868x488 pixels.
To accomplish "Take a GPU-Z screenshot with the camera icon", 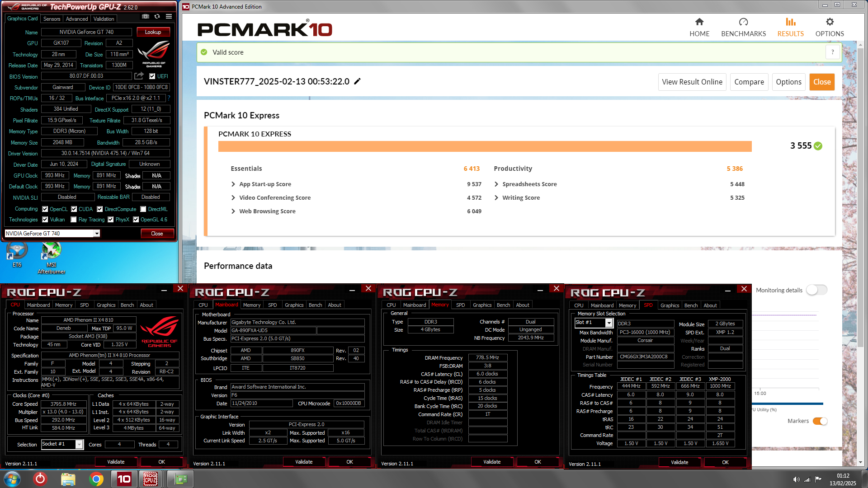I will pyautogui.click(x=146, y=17).
